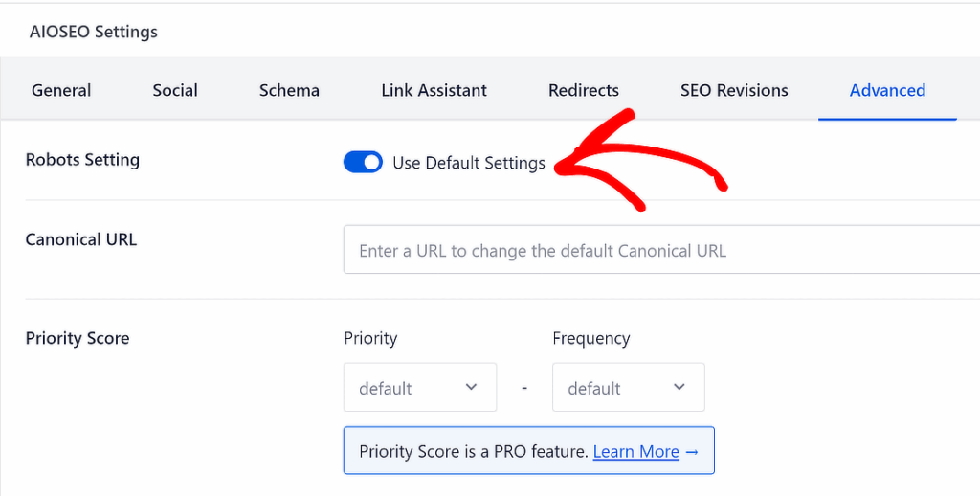980x496 pixels.
Task: Select the Redirects tab
Action: pyautogui.click(x=584, y=91)
